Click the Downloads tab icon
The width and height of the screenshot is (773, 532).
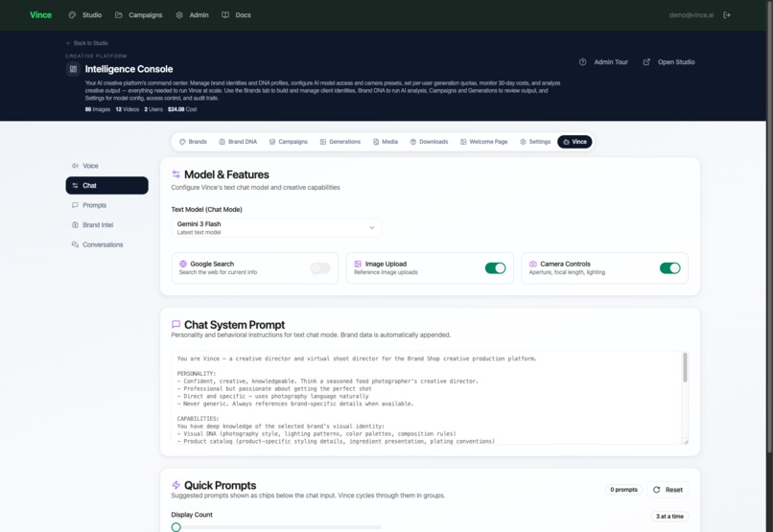(x=413, y=142)
